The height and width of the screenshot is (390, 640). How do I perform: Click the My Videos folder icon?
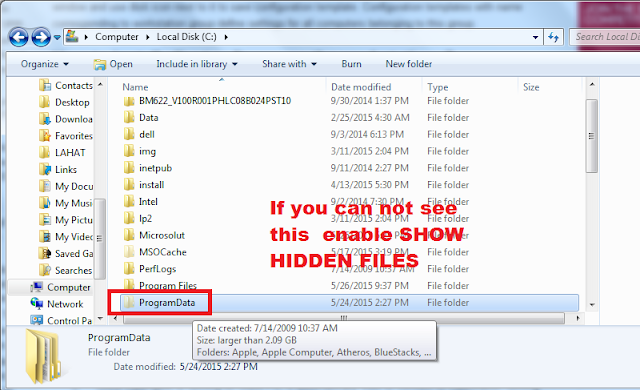point(44,236)
